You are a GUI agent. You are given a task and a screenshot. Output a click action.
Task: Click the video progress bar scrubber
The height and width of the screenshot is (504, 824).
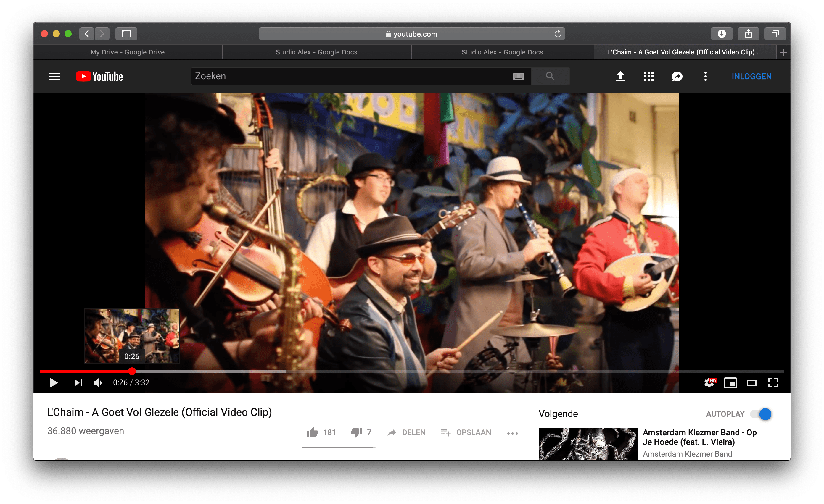[x=132, y=371]
